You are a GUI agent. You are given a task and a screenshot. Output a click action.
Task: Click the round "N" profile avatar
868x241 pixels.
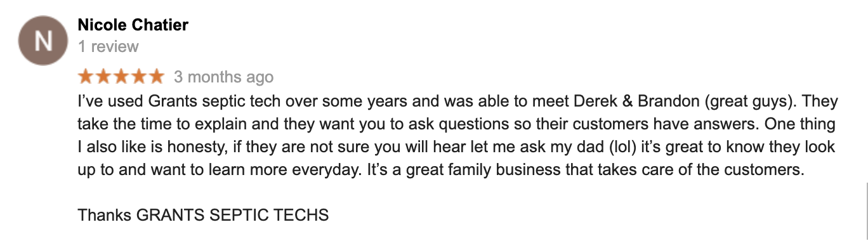click(x=43, y=41)
